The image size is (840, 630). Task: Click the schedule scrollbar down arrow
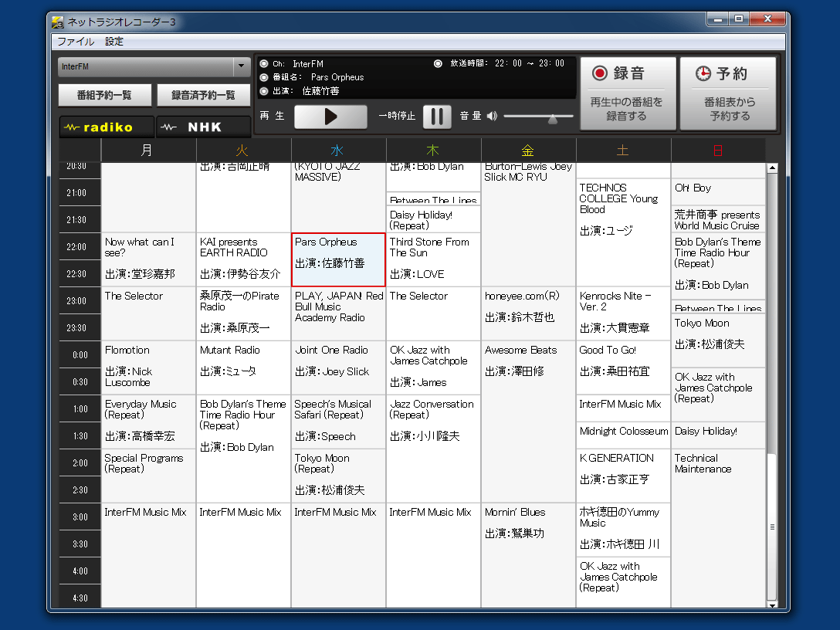(x=772, y=605)
